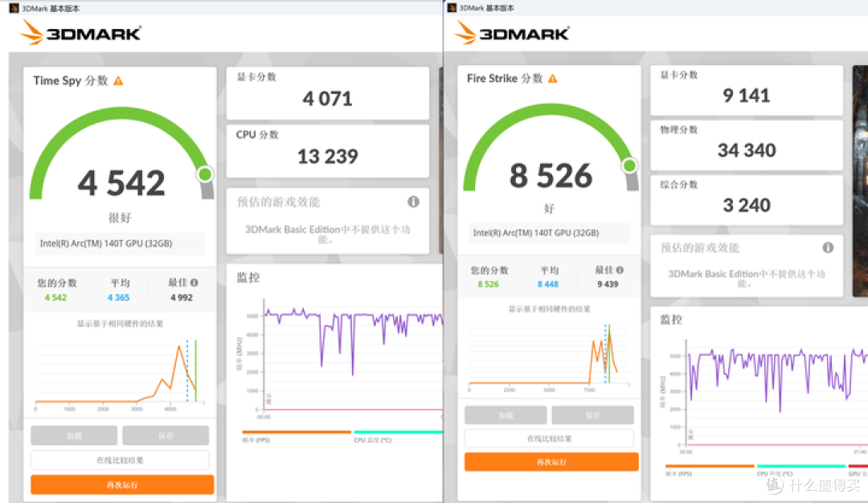Click the monitoring heading in Time Spy window
This screenshot has height=503, width=868.
(x=248, y=277)
